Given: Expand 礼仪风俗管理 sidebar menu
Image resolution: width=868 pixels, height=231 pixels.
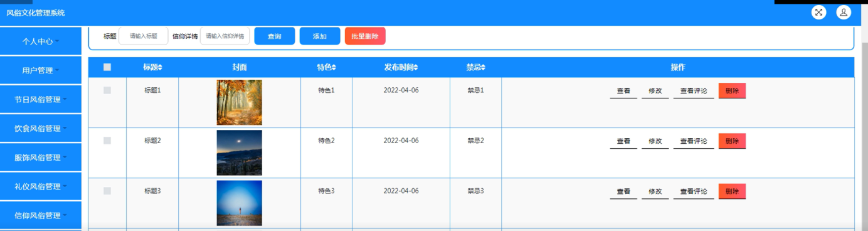Looking at the screenshot, I should point(41,186).
